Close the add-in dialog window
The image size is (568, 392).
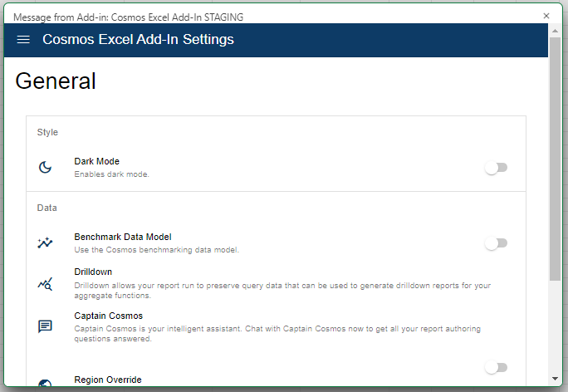click(546, 16)
